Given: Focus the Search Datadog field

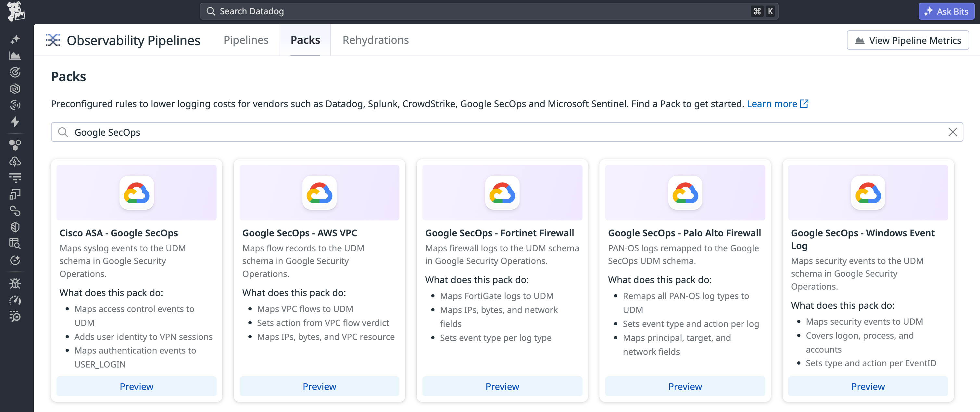Looking at the screenshot, I should 489,11.
